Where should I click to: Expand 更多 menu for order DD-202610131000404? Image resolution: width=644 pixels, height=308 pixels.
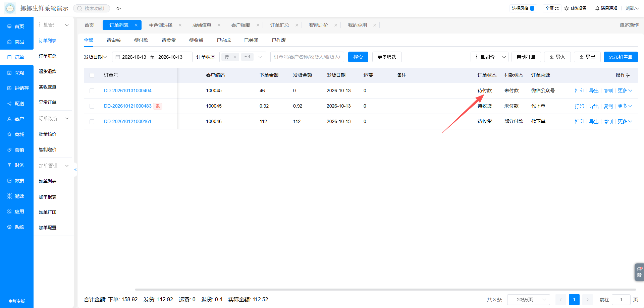point(625,91)
